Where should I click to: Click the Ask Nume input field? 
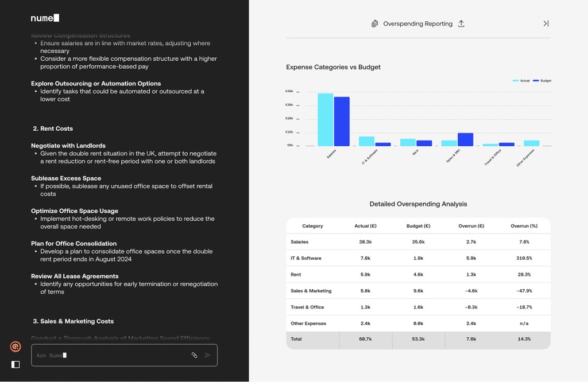[x=124, y=355]
